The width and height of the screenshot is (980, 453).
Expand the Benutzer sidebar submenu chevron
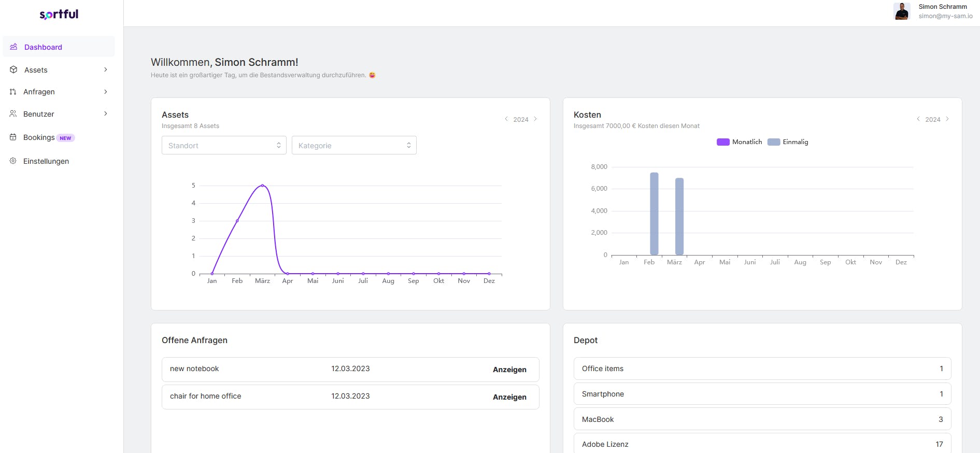106,114
